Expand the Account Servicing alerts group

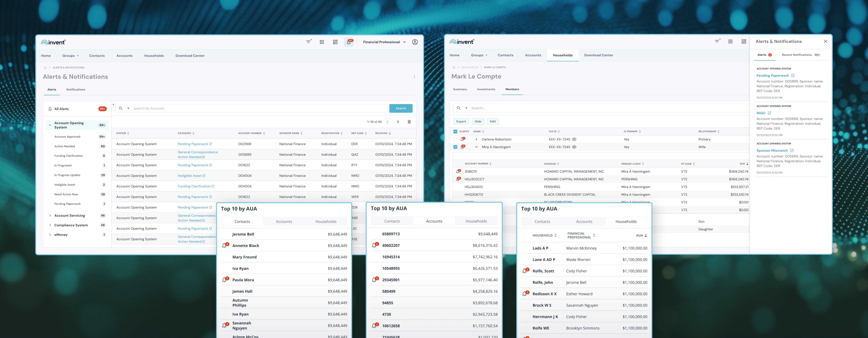click(x=50, y=216)
